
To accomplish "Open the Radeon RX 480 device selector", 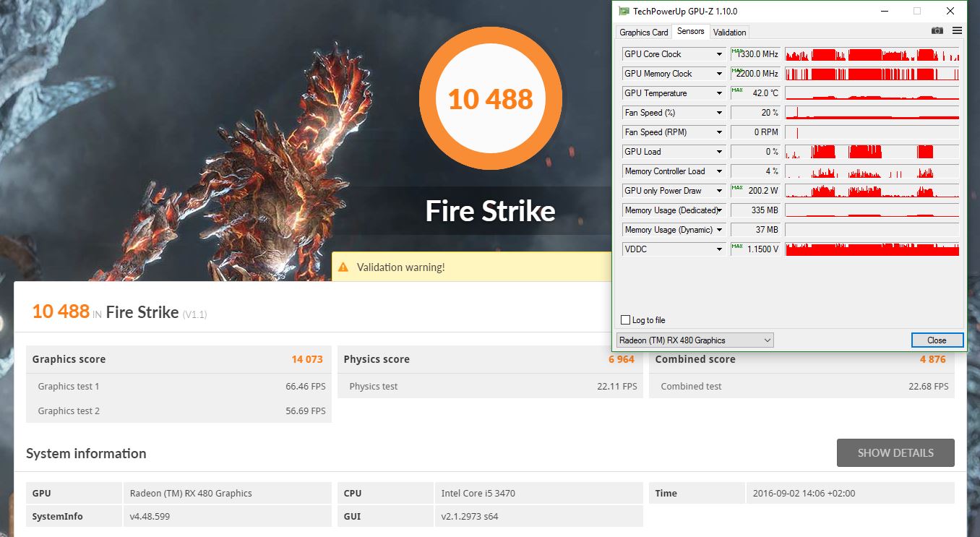I will (695, 340).
